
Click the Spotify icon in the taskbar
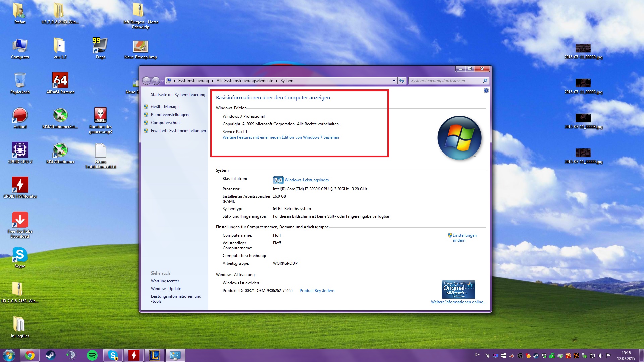pyautogui.click(x=92, y=355)
